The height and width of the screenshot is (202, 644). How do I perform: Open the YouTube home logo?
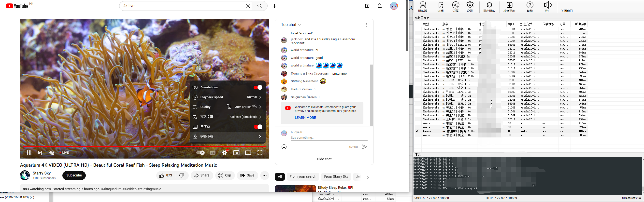coord(17,6)
